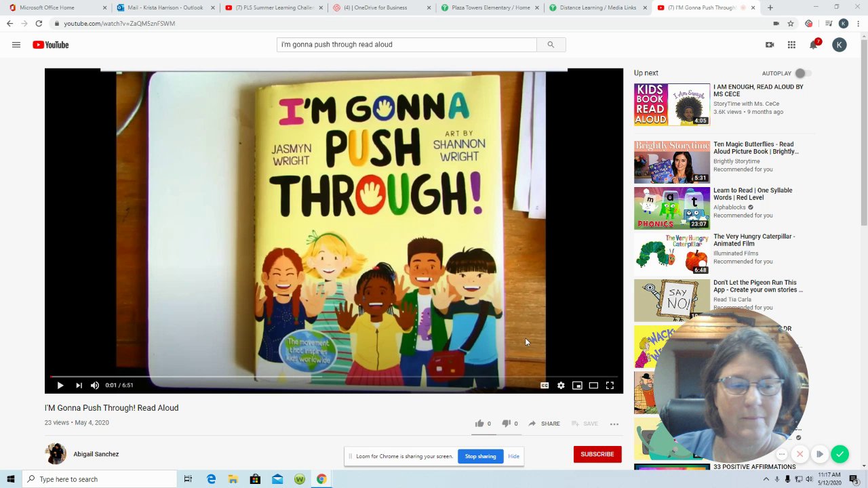The width and height of the screenshot is (868, 488).
Task: Open Microsoft Store from taskbar
Action: coord(255,479)
